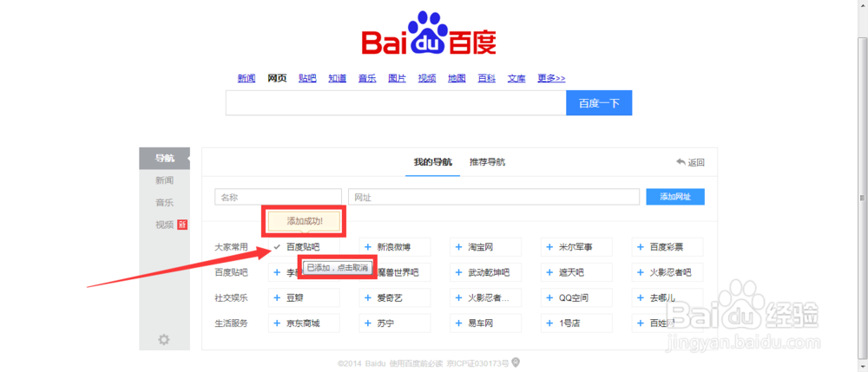This screenshot has height=372, width=868.
Task: Click the plus icon beside 京东商城
Action: click(277, 323)
